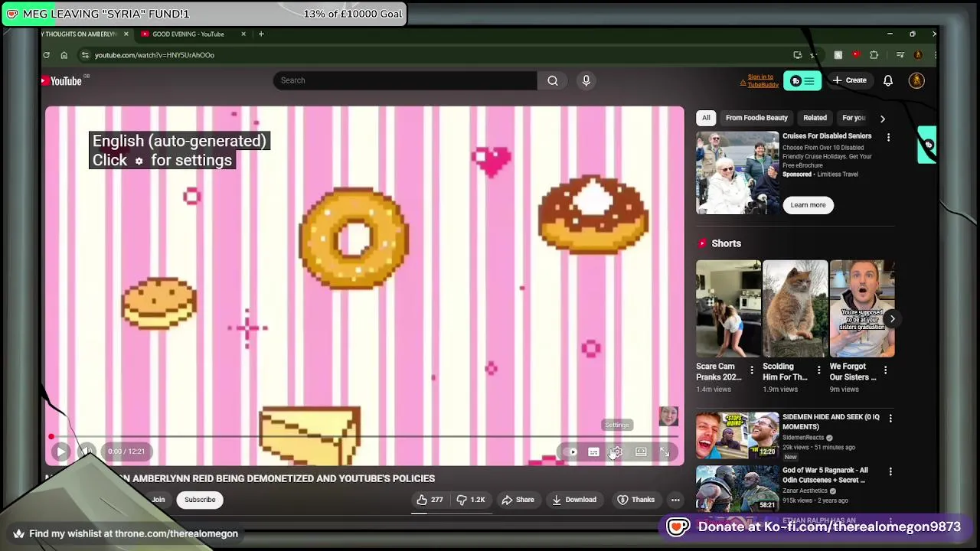
Task: Open options for Scare Cam Pranks short
Action: (752, 370)
